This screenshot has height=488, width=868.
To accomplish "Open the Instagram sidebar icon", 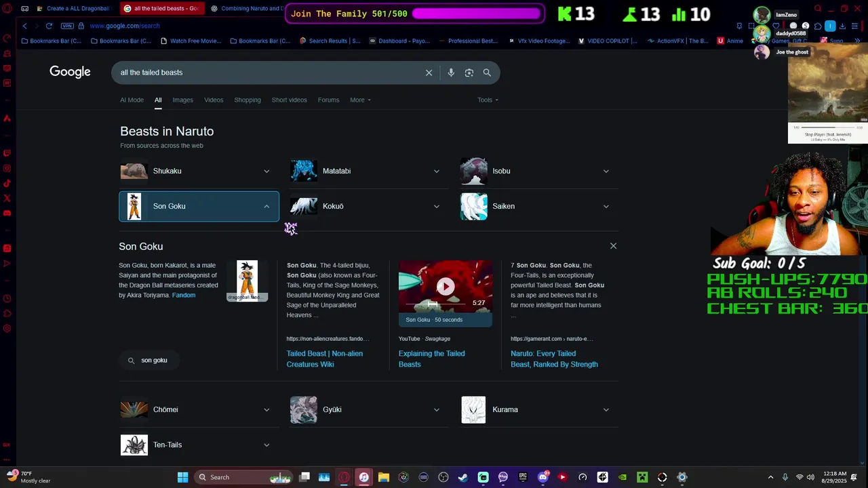I will 7,168.
